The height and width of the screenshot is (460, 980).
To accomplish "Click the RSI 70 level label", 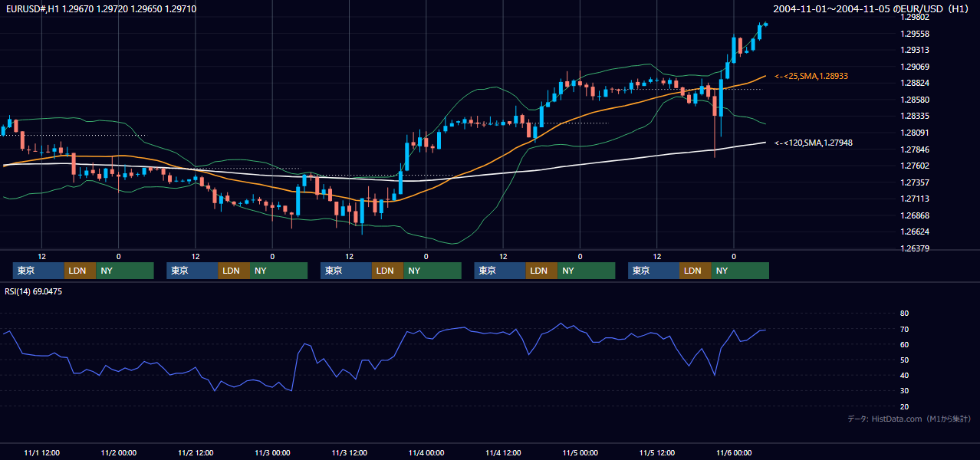I will click(904, 329).
